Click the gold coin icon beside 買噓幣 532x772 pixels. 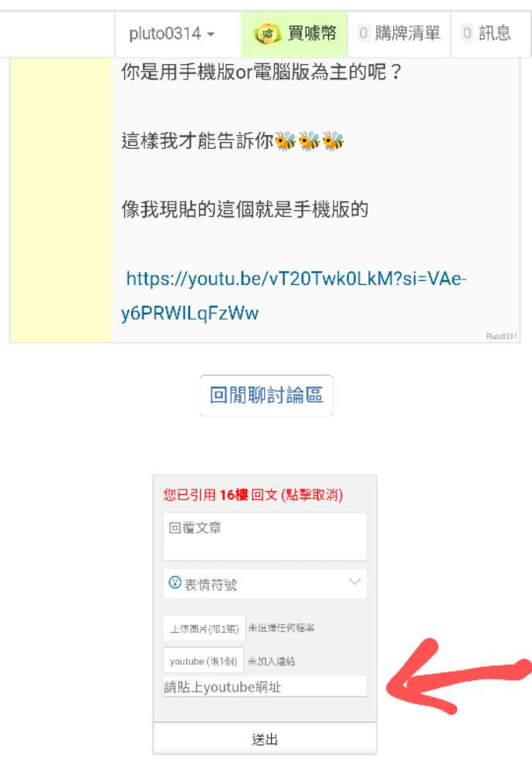pyautogui.click(x=267, y=34)
